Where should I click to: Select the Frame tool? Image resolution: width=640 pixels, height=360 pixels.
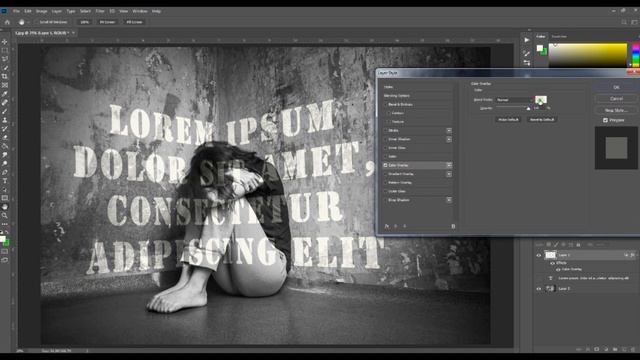[5, 85]
